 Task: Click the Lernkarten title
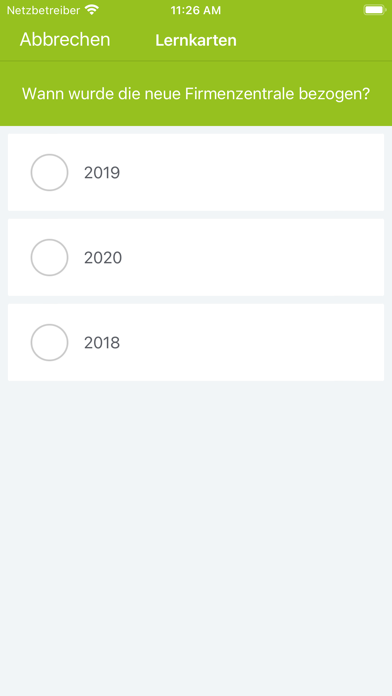[196, 40]
